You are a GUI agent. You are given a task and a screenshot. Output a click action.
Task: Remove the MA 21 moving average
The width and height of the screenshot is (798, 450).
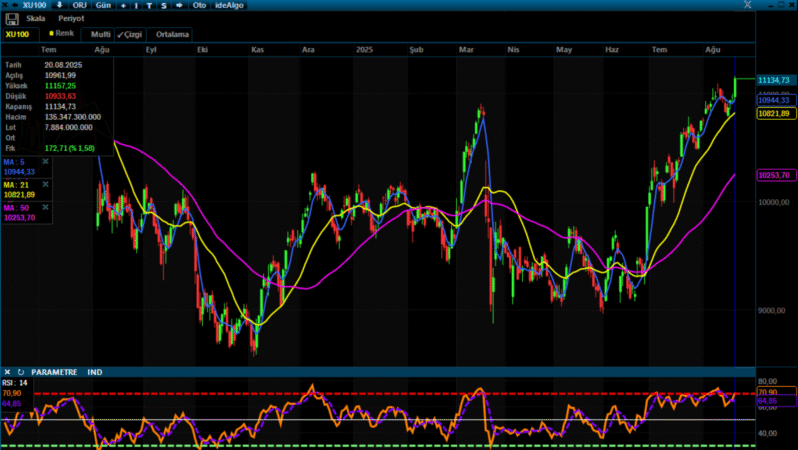[45, 184]
